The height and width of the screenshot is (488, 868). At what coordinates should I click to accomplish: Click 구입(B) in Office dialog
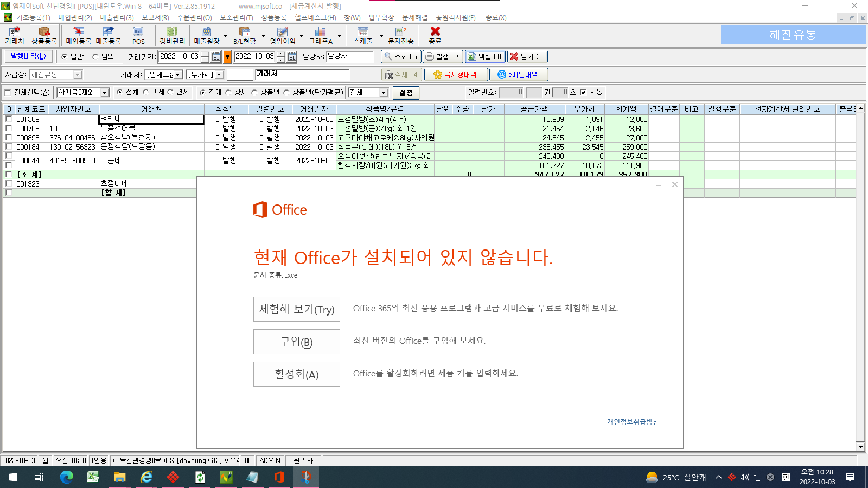click(x=297, y=342)
